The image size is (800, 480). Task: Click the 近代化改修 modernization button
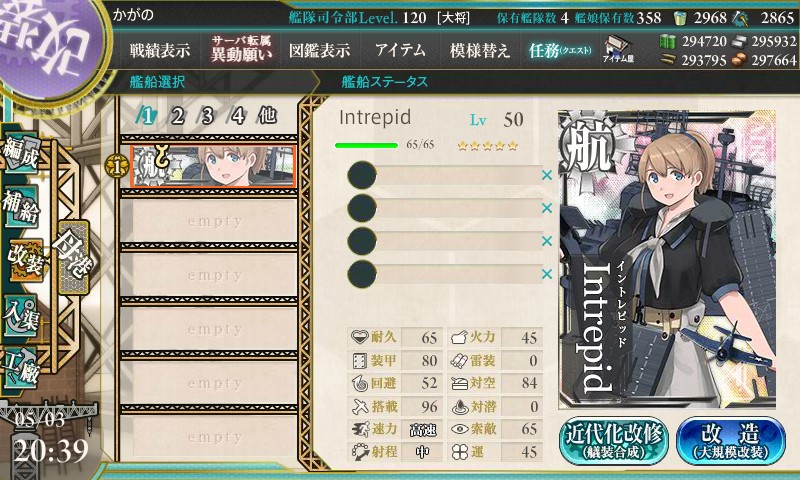614,441
